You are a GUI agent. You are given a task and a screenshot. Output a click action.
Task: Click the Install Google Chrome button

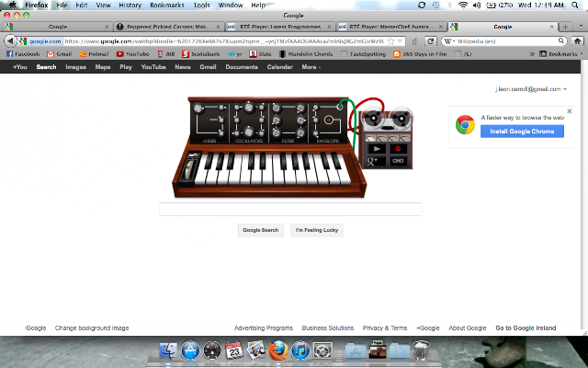(522, 132)
